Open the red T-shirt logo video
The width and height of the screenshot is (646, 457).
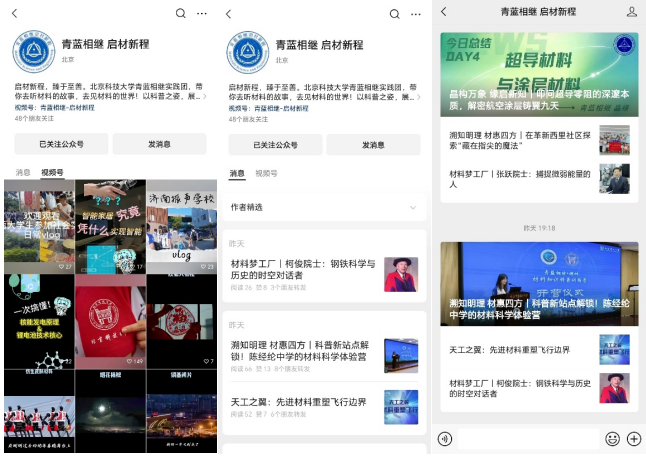tap(110, 321)
